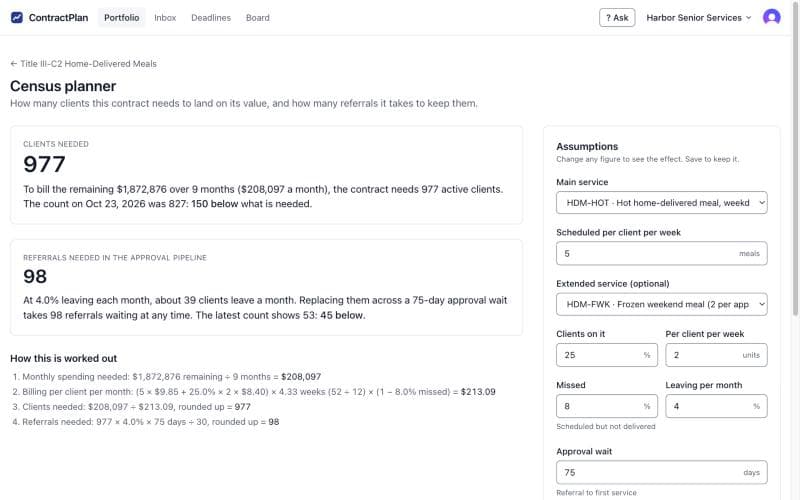
Task: Open the Board tab
Action: [258, 17]
